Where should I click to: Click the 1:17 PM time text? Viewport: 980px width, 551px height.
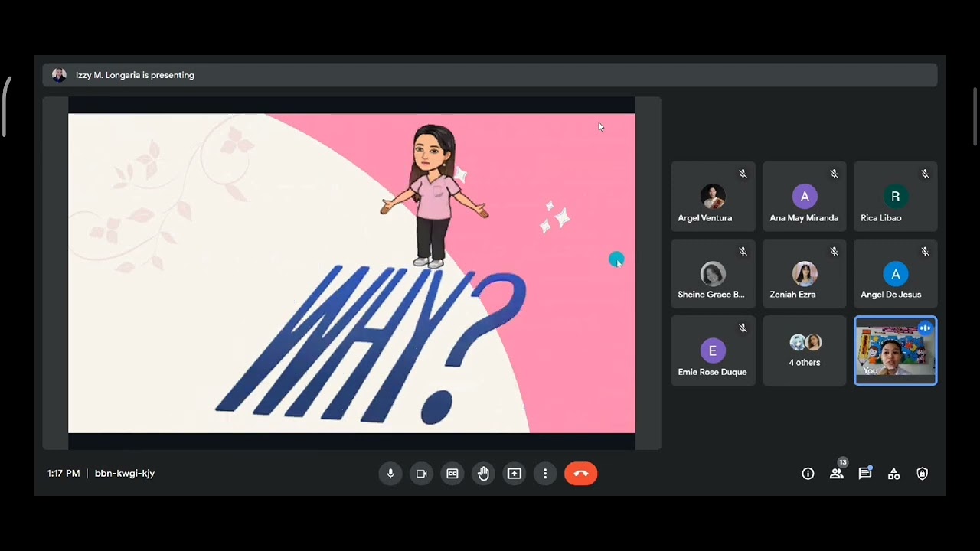(64, 474)
